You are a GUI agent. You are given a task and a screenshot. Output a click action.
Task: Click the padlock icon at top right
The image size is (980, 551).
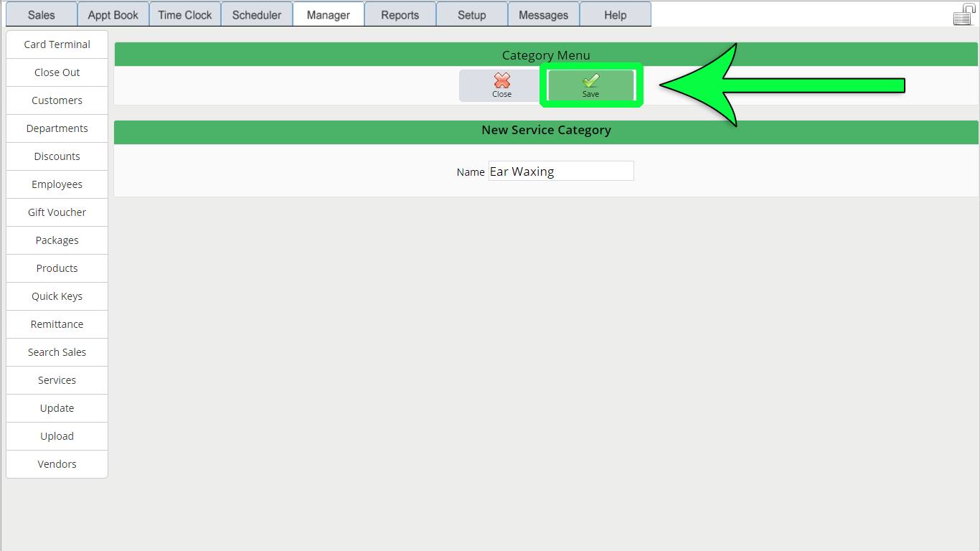[964, 14]
